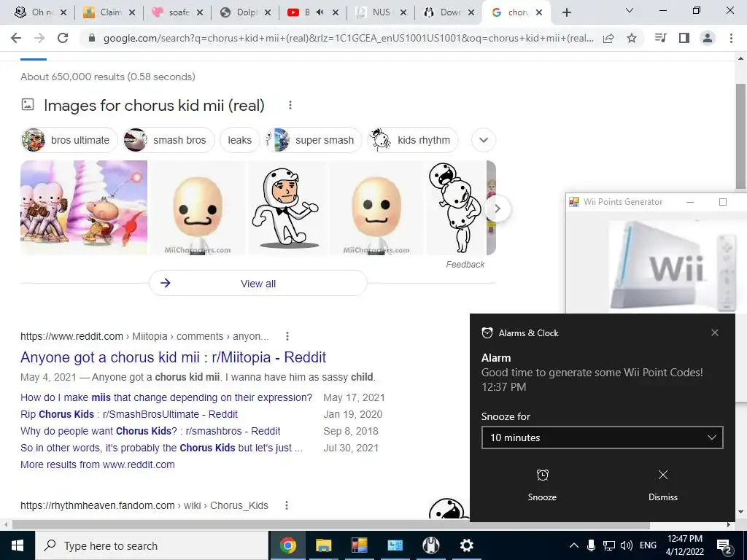Viewport: 747px width, 560px height.
Task: Open Settings gear in the taskbar
Action: [466, 545]
